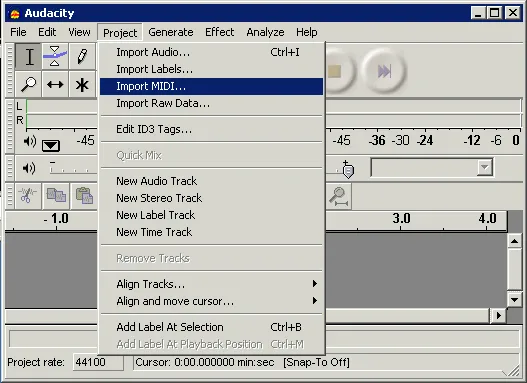527x383 pixels.
Task: Select the Envelope tool
Action: point(55,56)
